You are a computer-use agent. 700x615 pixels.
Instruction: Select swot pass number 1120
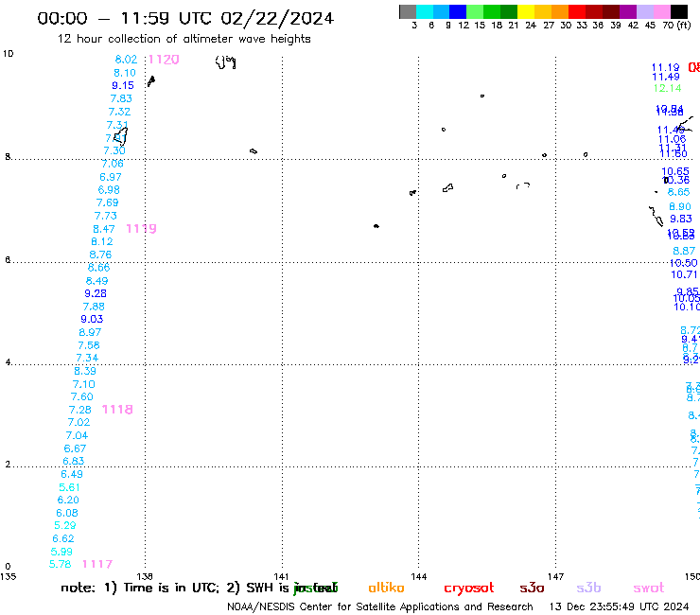pos(164,60)
